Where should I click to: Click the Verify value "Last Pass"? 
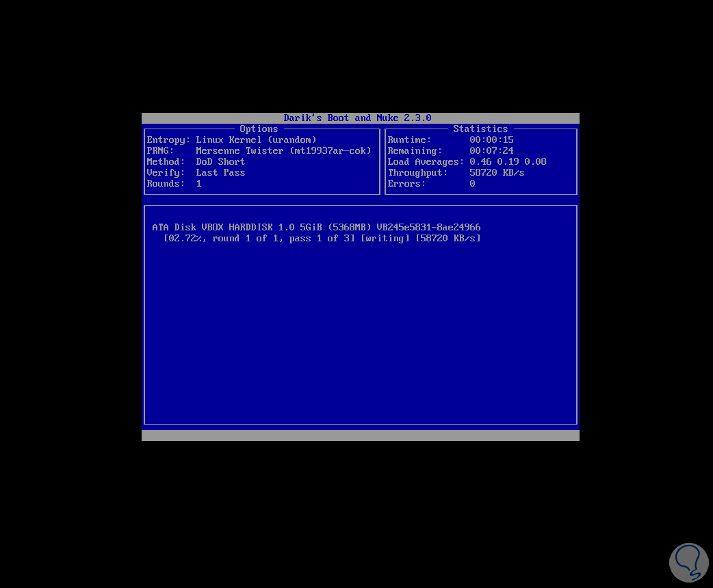(220, 173)
